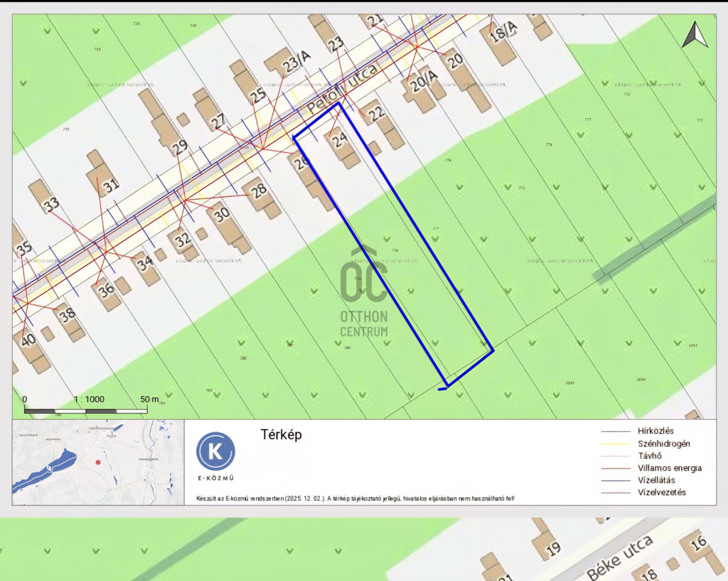Click the E-közmű round K logo

point(215,452)
